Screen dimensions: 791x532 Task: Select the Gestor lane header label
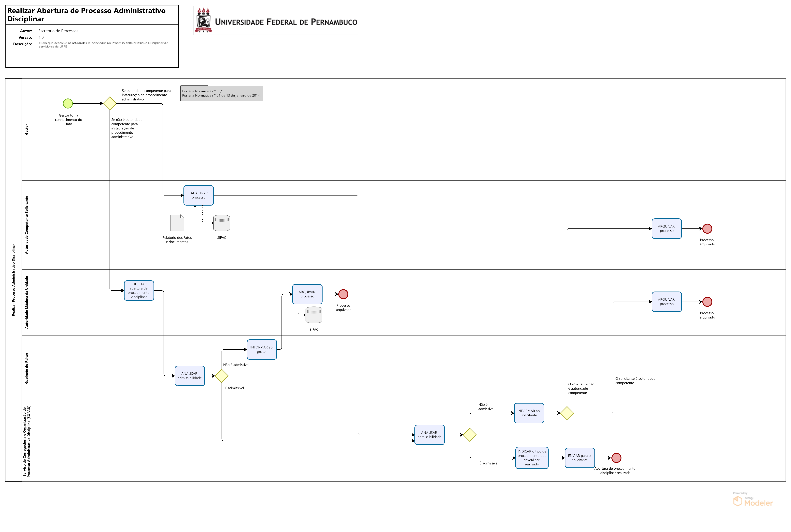click(27, 129)
